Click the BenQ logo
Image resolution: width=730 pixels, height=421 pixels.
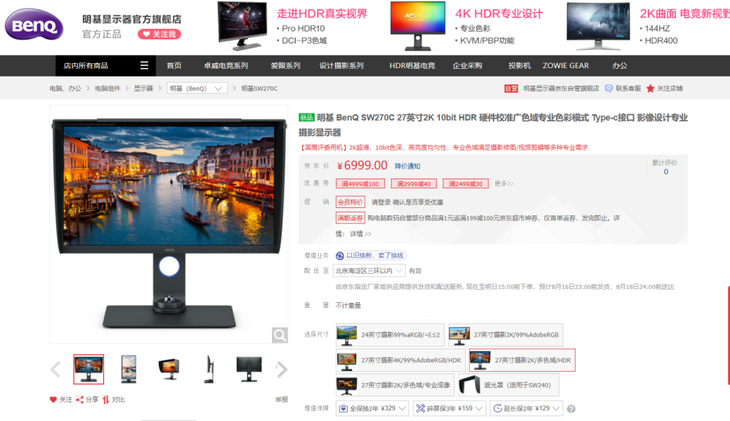[34, 25]
